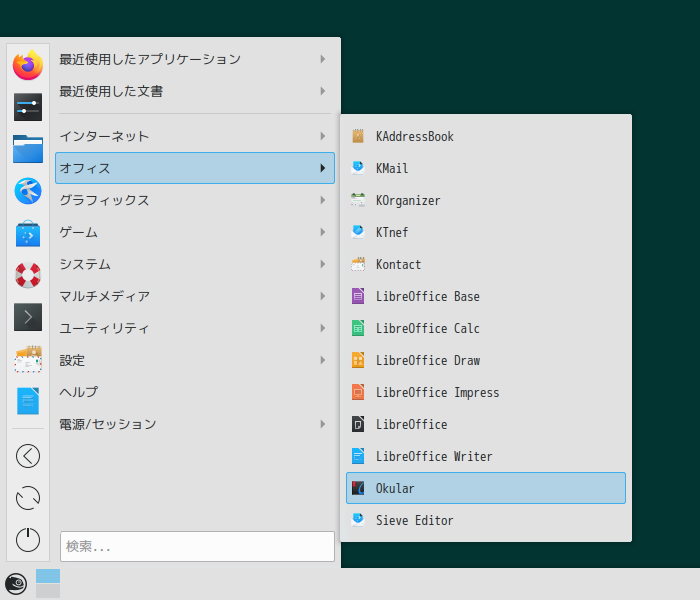Select the ヘルプ menu entry
This screenshot has width=700, height=600.
pyautogui.click(x=195, y=392)
